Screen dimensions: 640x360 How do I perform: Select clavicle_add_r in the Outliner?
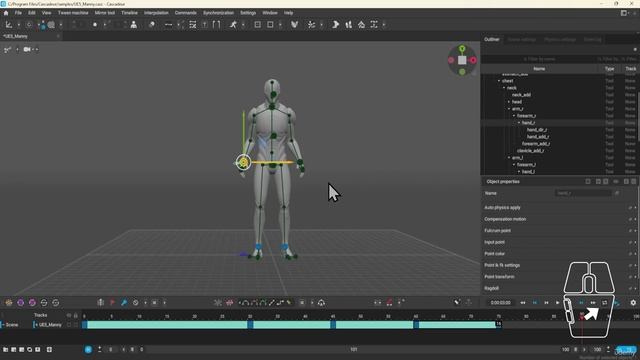click(530, 151)
